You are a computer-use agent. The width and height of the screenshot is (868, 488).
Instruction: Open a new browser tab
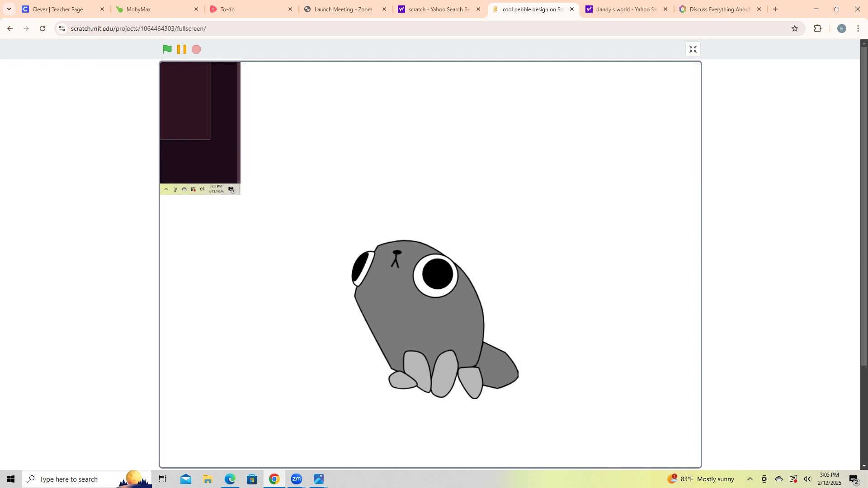click(775, 9)
